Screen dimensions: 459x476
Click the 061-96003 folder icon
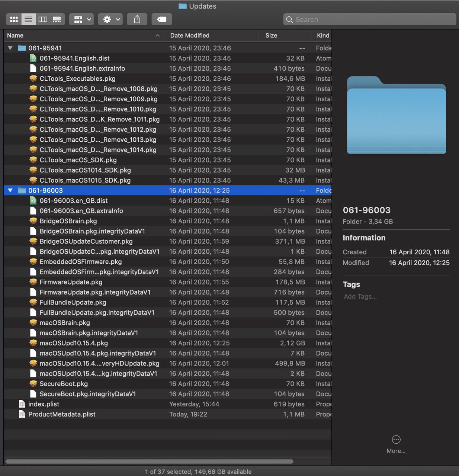tap(22, 190)
